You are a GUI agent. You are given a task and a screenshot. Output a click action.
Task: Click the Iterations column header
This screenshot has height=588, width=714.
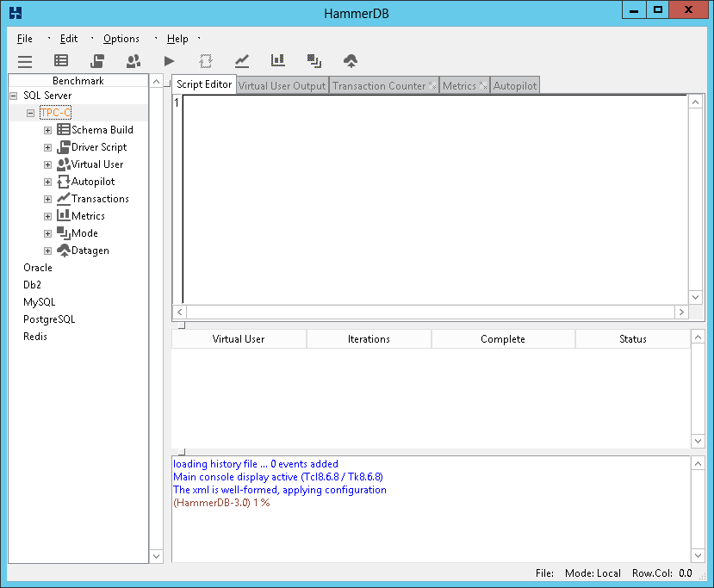[369, 339]
